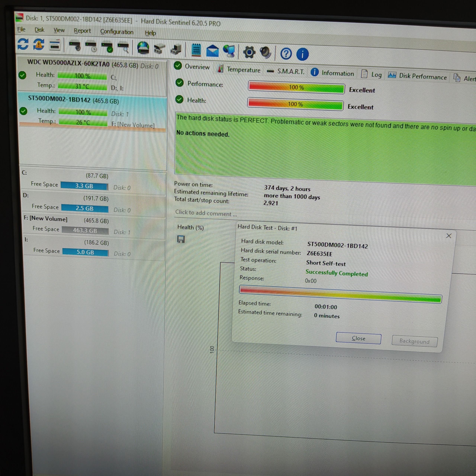This screenshot has height=476, width=476.
Task: Click the start/stop count value 2,921
Action: [271, 203]
